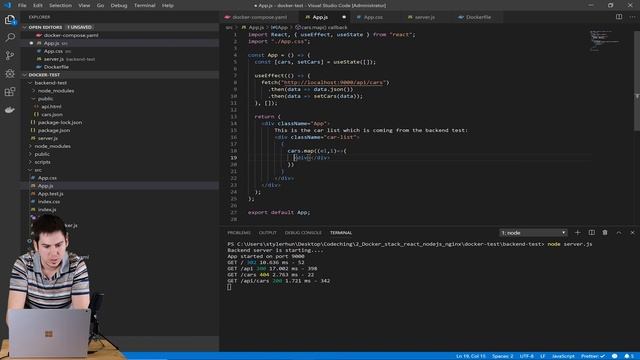
Task: Select server.js backend-test in Open Editors
Action: 69,59
